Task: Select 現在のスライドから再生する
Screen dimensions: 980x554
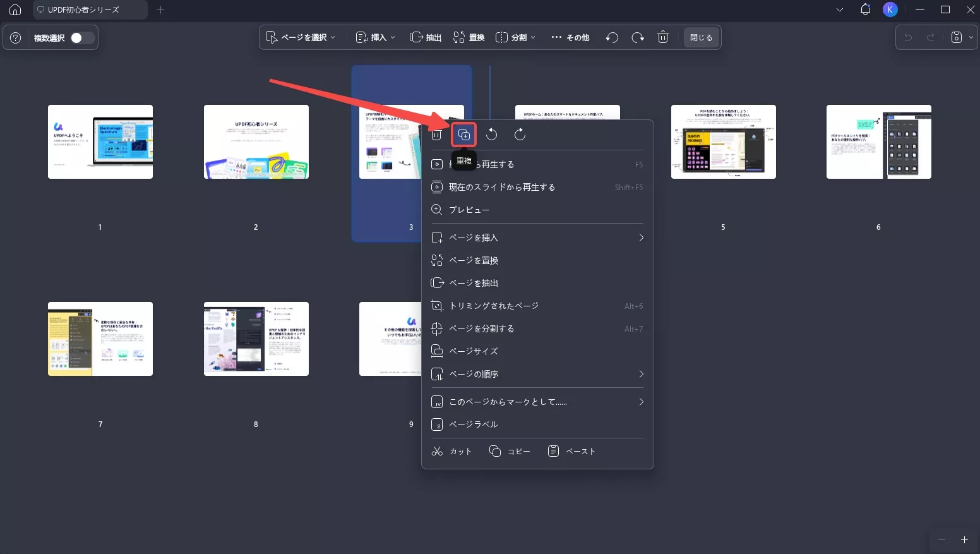Action: coord(537,187)
